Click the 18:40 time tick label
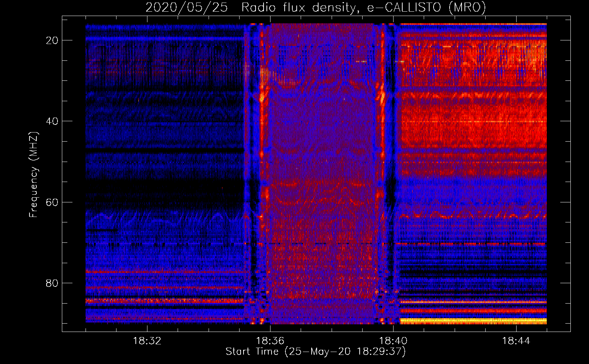589x364 pixels. click(393, 341)
